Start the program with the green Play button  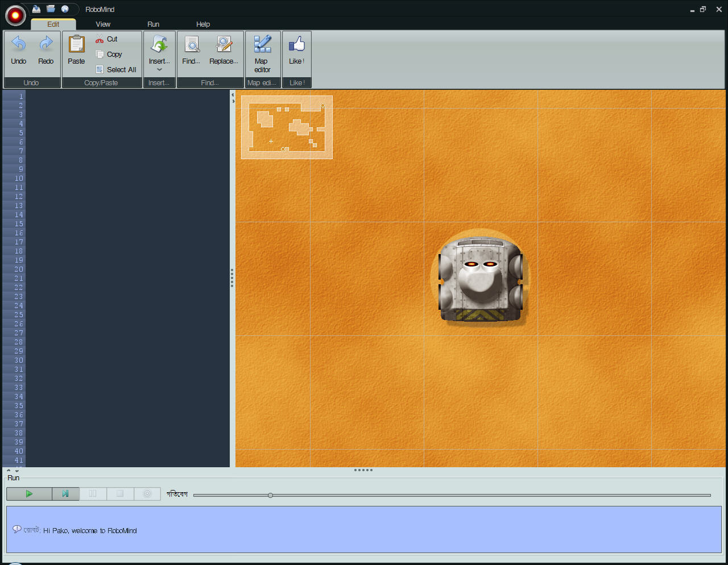point(29,494)
